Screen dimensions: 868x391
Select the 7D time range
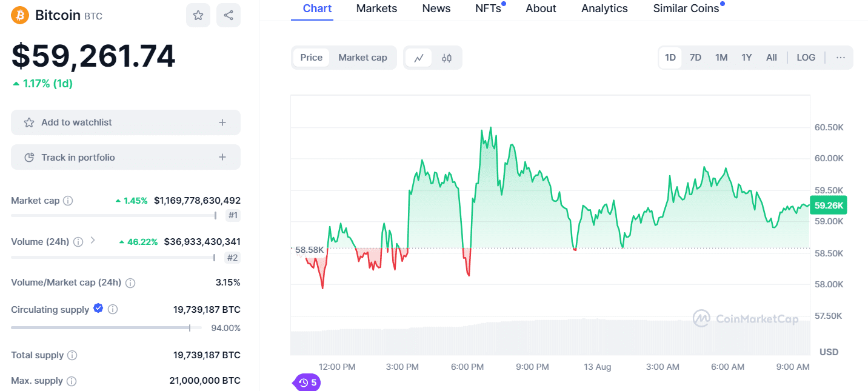(695, 57)
